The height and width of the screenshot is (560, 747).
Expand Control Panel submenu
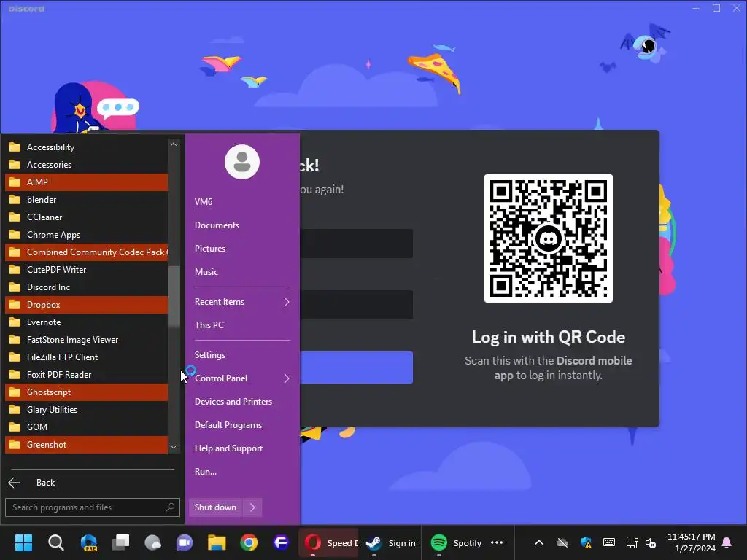(242, 378)
